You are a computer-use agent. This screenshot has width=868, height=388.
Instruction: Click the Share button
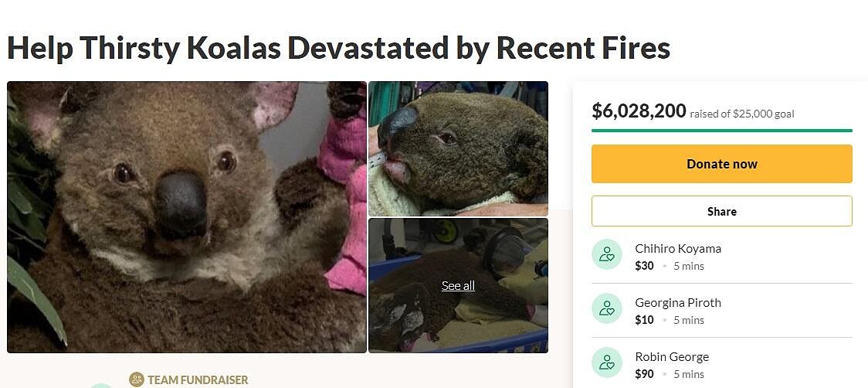click(721, 211)
